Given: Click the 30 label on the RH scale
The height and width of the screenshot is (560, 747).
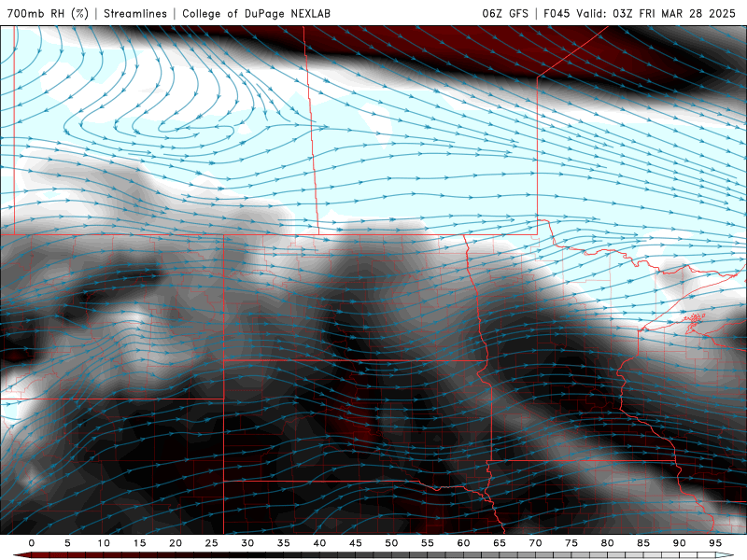Looking at the screenshot, I should click(247, 543).
